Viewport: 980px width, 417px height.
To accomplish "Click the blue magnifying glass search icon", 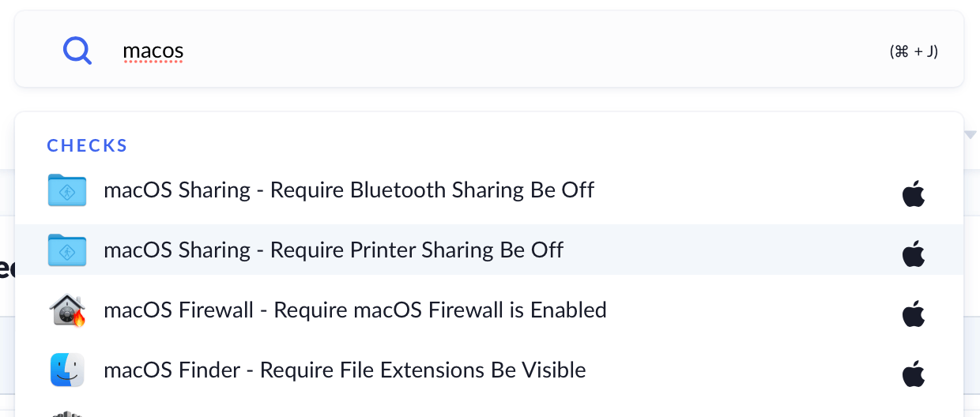I will pos(77,52).
